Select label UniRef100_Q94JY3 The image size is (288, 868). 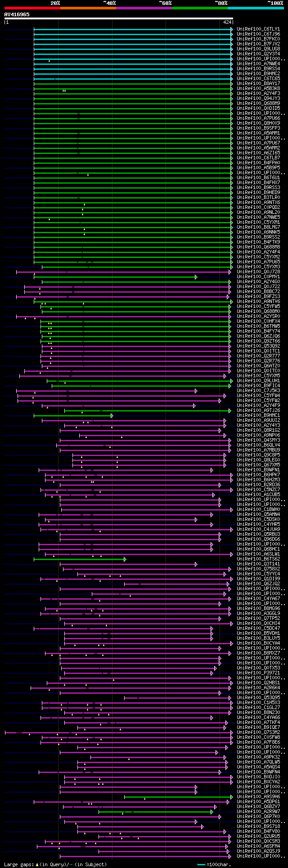(258, 98)
